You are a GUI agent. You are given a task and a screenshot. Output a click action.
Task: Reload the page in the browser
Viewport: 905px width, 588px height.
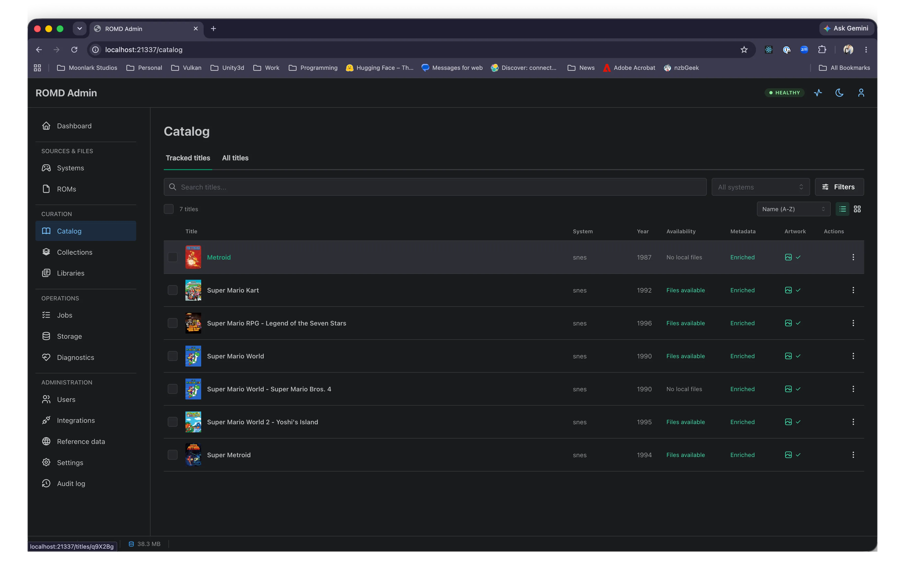(x=74, y=50)
